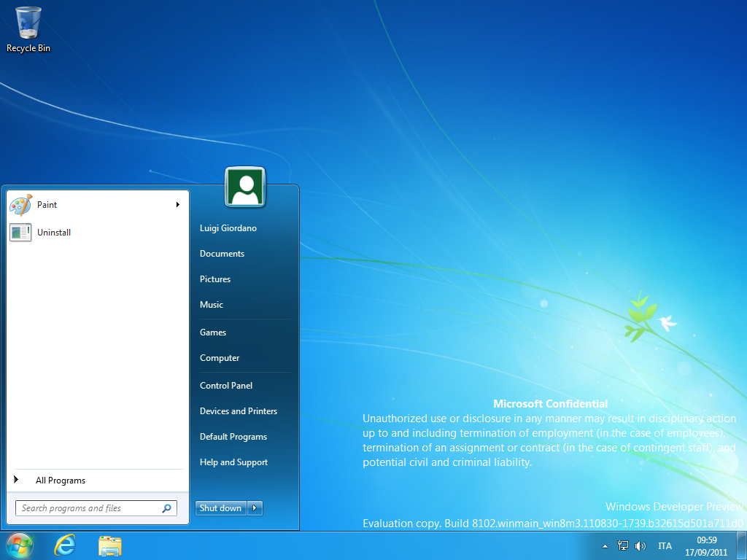Click the Paint palette icon
Viewport: 747px width, 560px height.
[20, 205]
